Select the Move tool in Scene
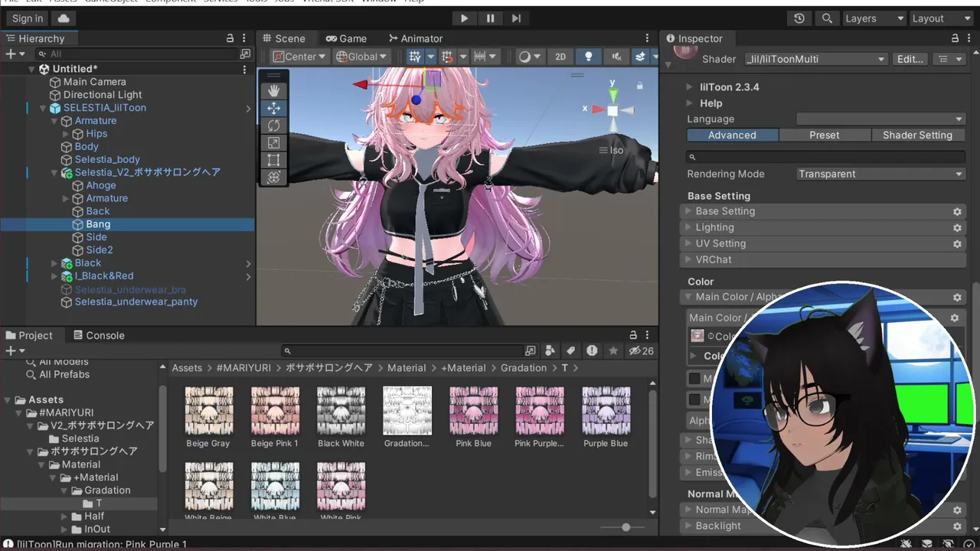Viewport: 980px width, 551px height. [x=273, y=109]
